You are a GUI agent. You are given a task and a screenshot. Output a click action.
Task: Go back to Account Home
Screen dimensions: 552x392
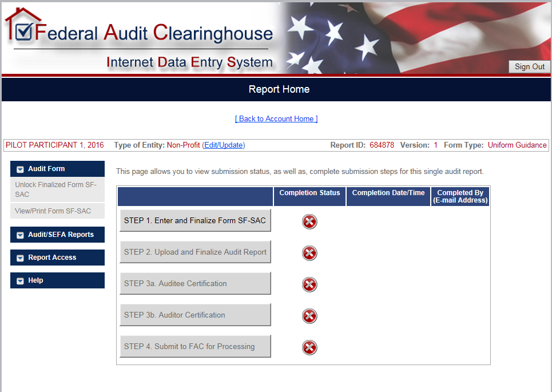pyautogui.click(x=276, y=118)
